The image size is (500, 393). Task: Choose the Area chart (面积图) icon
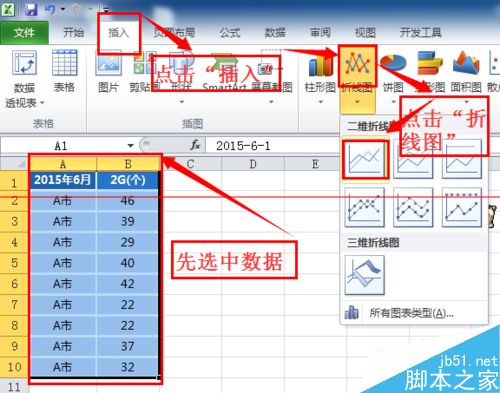click(466, 63)
